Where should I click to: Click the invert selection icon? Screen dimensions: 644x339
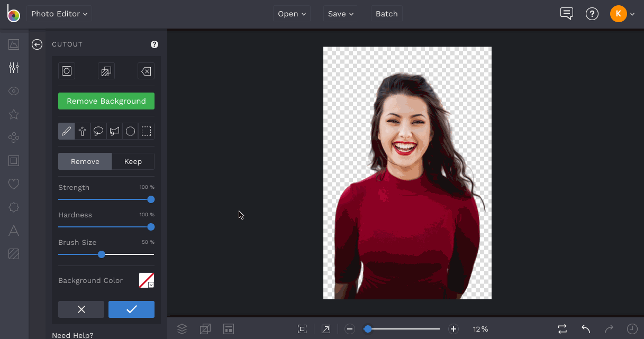[106, 71]
